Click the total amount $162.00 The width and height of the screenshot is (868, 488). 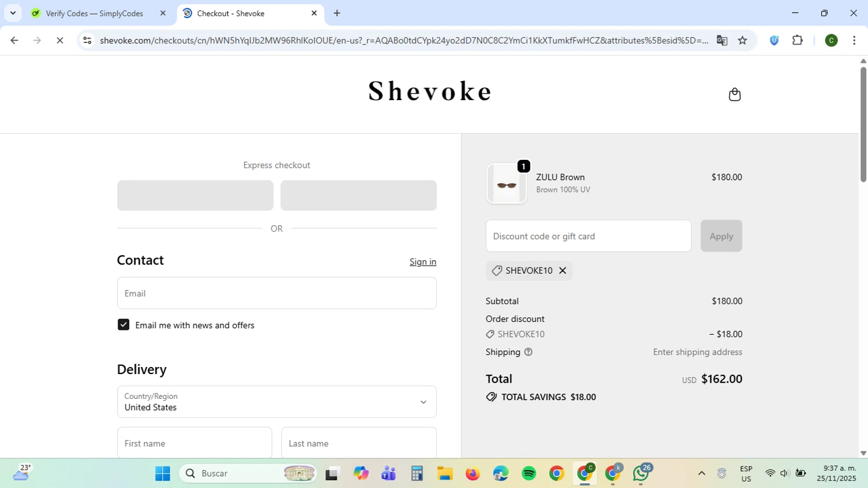pyautogui.click(x=722, y=379)
